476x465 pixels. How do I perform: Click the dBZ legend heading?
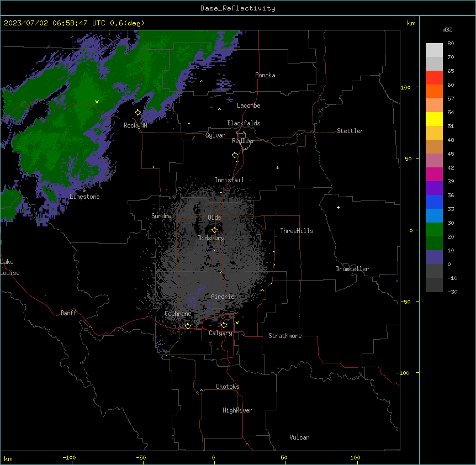point(447,29)
